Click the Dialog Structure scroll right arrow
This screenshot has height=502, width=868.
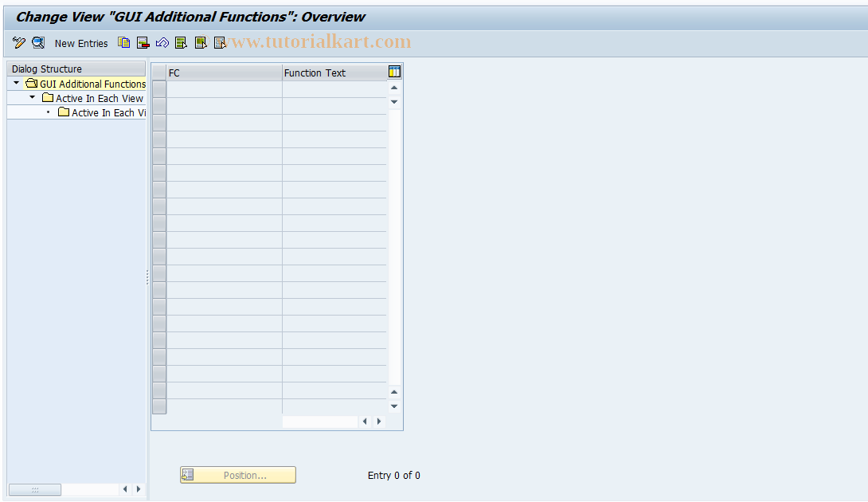tap(139, 488)
